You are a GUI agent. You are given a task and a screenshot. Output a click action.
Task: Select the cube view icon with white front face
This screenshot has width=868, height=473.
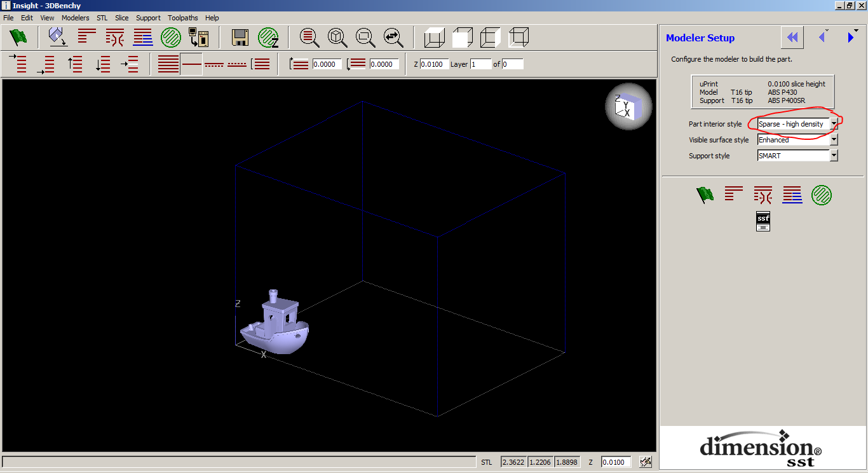[x=463, y=38]
